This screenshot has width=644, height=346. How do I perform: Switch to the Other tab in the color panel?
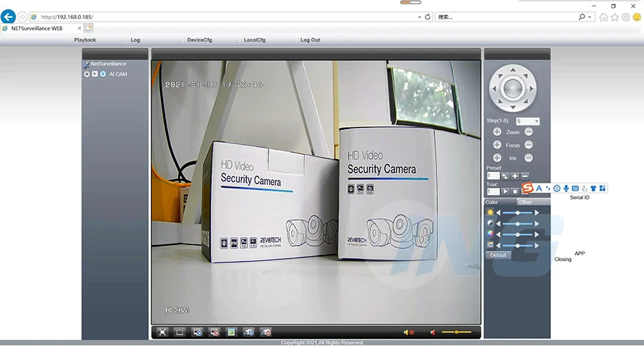[525, 202]
